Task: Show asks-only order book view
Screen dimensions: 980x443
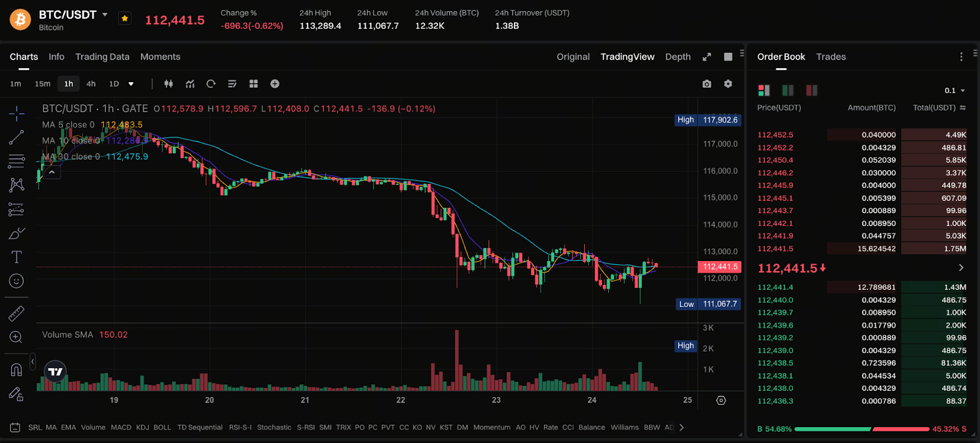Action: [x=812, y=91]
